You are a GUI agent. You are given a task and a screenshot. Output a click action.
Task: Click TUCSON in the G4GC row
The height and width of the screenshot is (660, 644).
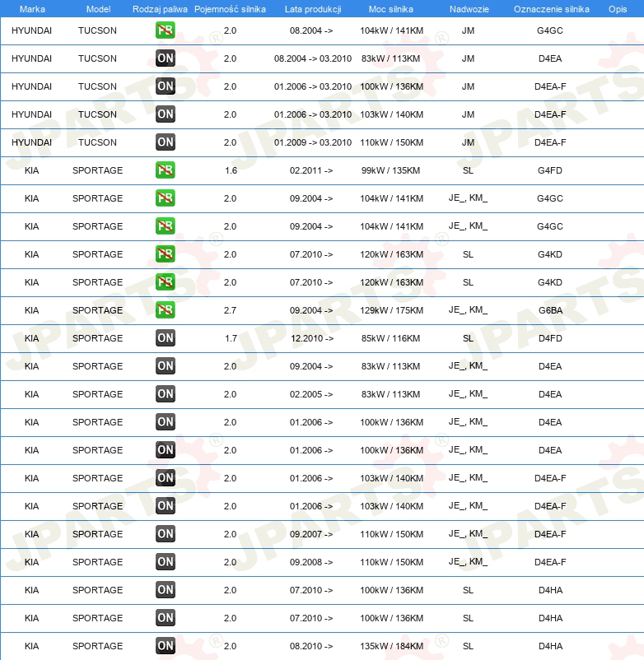97,30
